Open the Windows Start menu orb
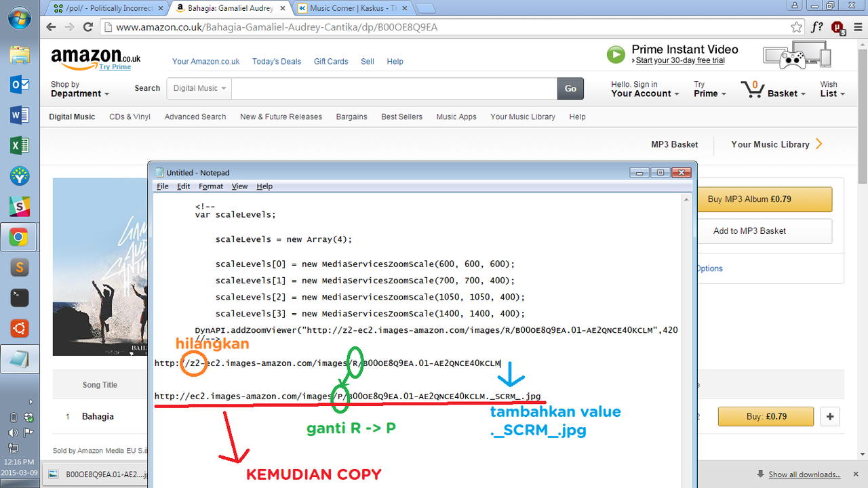This screenshot has height=488, width=868. click(x=19, y=18)
